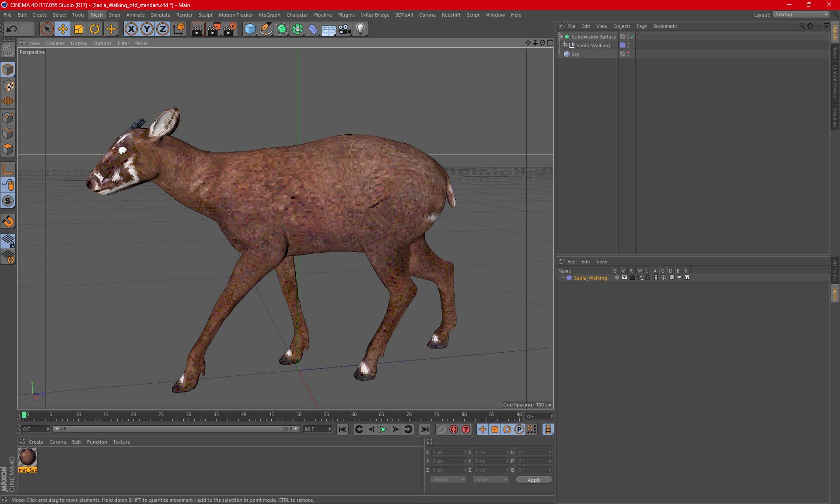The width and height of the screenshot is (840, 504).
Task: Switch to Texture mode
Action: click(x=8, y=86)
